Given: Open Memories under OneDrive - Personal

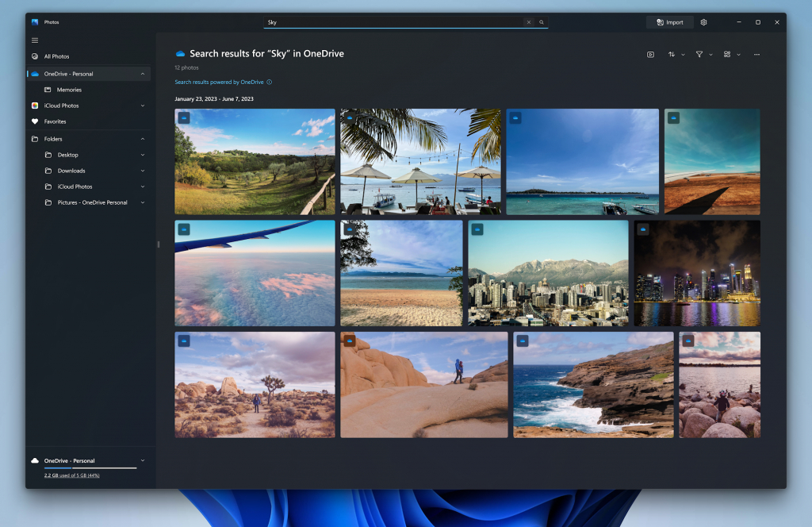Looking at the screenshot, I should click(68, 89).
